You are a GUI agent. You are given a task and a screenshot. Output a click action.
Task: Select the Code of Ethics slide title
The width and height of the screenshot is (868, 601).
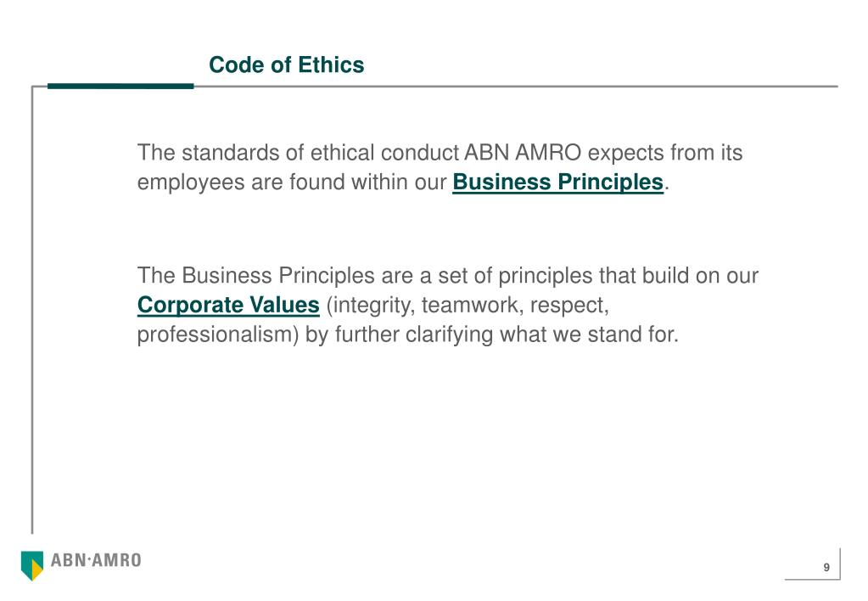pos(286,65)
